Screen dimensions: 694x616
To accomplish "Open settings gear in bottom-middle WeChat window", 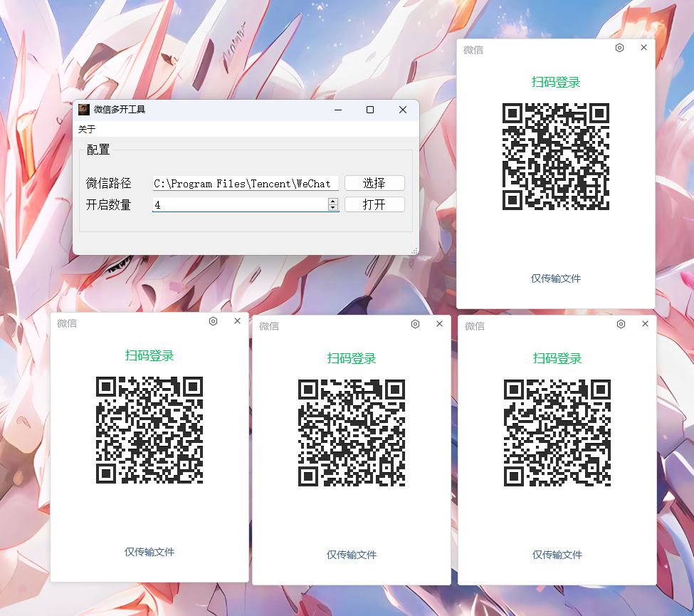I will (416, 324).
